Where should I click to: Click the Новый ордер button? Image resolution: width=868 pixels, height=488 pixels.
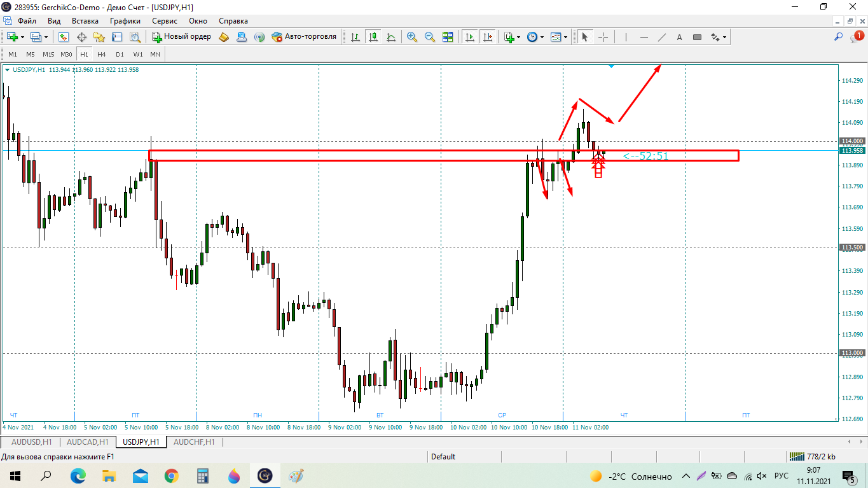(x=181, y=37)
